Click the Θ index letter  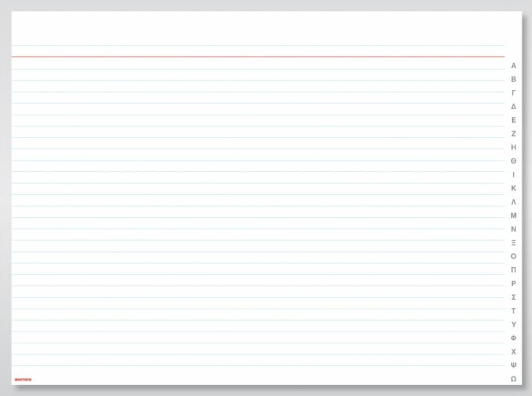[x=513, y=161]
